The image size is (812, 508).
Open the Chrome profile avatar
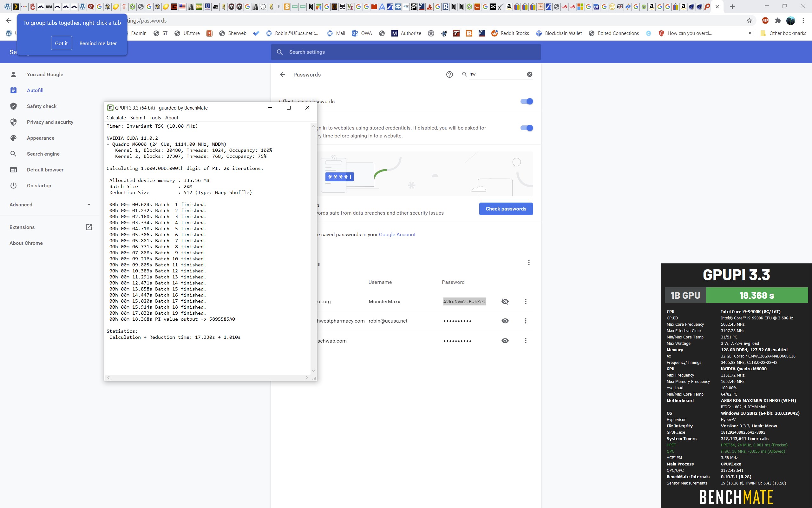pos(790,21)
